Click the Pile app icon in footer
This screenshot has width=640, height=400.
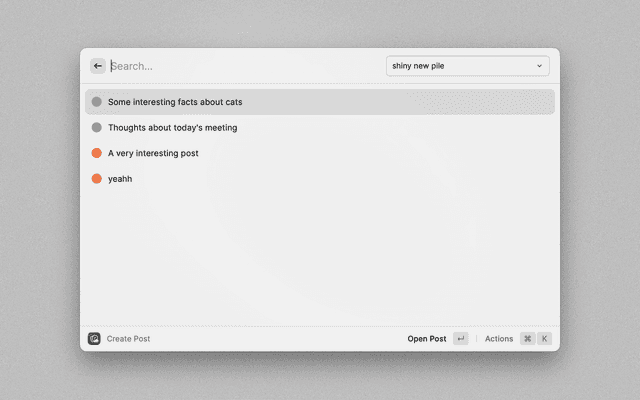[94, 339]
